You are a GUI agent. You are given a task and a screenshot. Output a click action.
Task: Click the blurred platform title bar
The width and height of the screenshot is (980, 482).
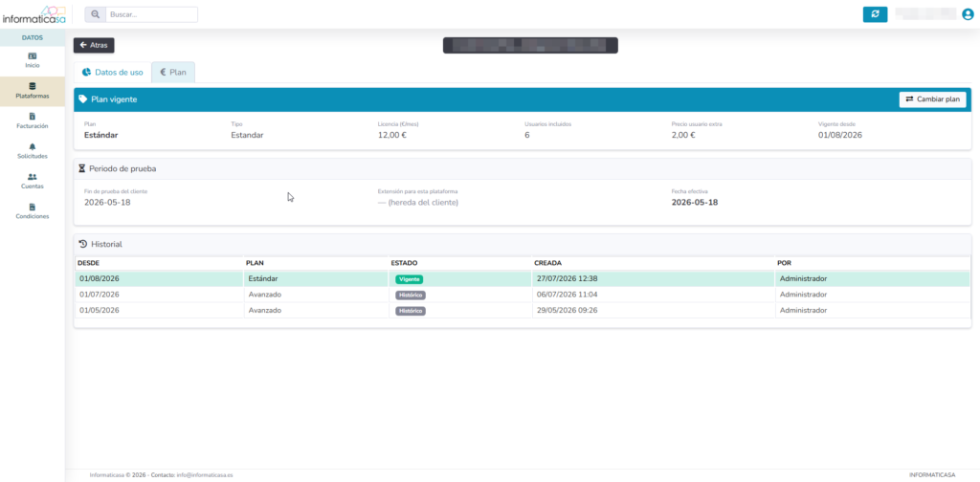coord(530,45)
